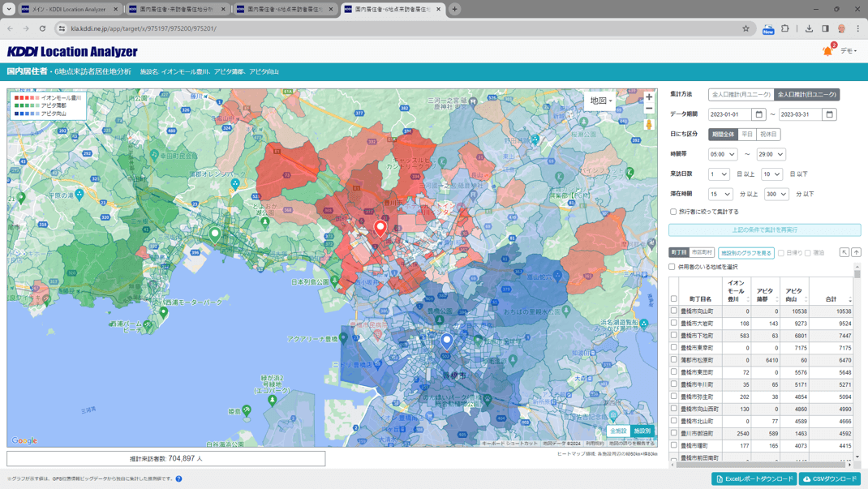View site information icon in address bar

[62, 28]
